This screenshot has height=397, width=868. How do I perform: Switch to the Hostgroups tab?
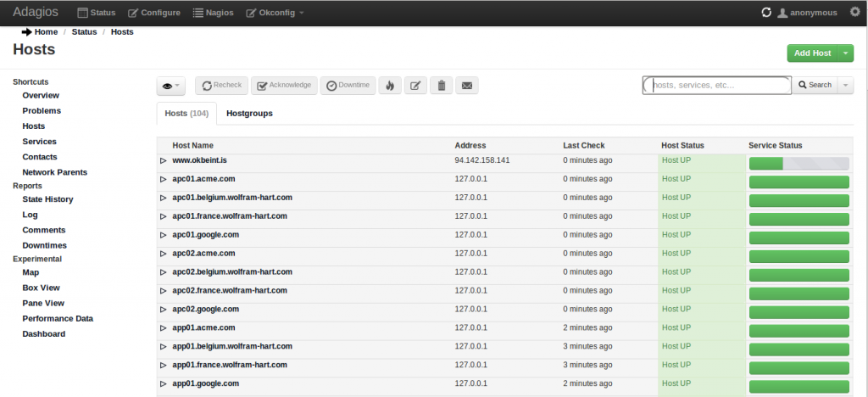pyautogui.click(x=249, y=113)
